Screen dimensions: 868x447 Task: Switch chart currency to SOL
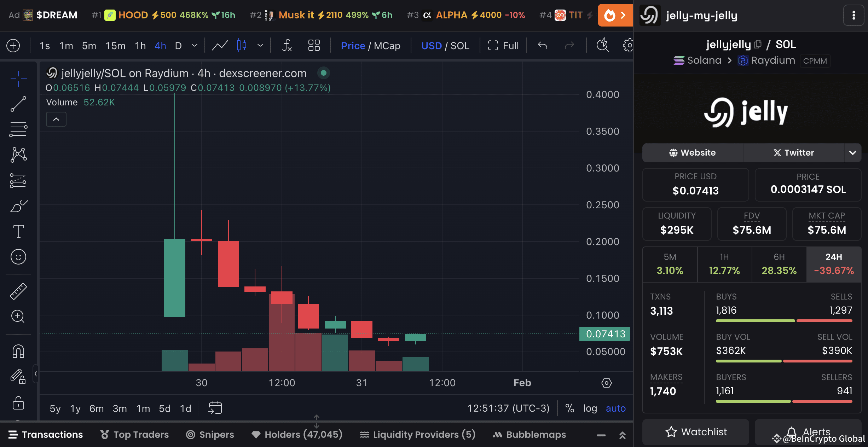[x=459, y=45]
